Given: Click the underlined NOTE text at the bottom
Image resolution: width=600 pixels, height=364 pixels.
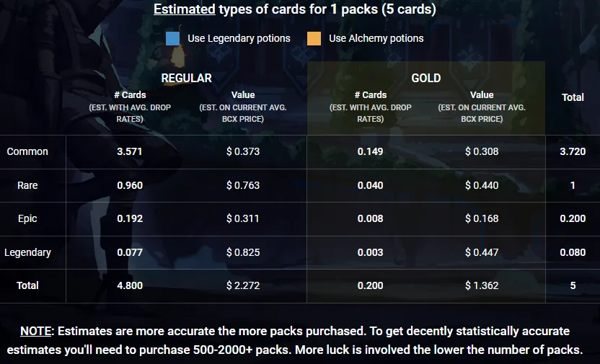Looking at the screenshot, I should (x=36, y=332).
